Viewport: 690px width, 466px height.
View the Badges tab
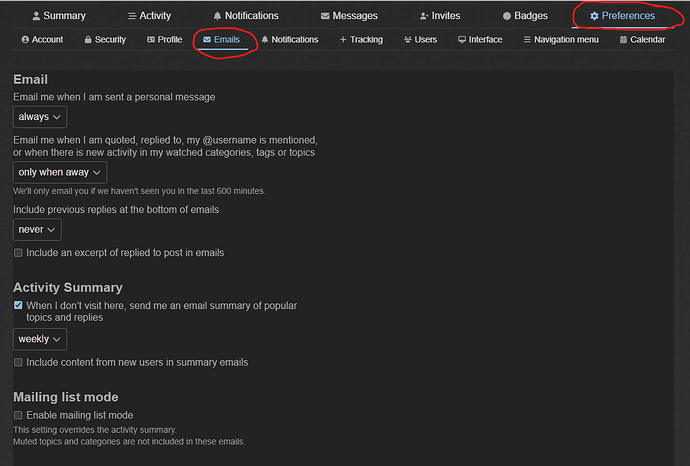tap(525, 16)
